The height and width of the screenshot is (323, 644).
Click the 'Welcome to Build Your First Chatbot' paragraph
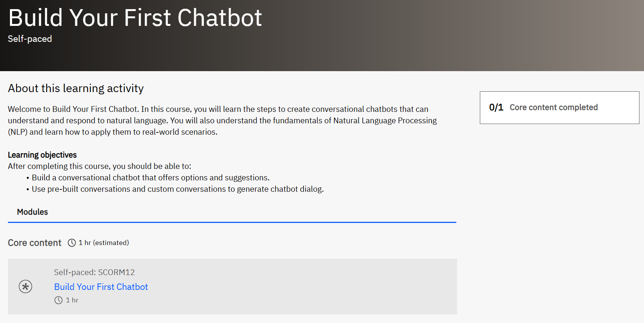tap(222, 121)
